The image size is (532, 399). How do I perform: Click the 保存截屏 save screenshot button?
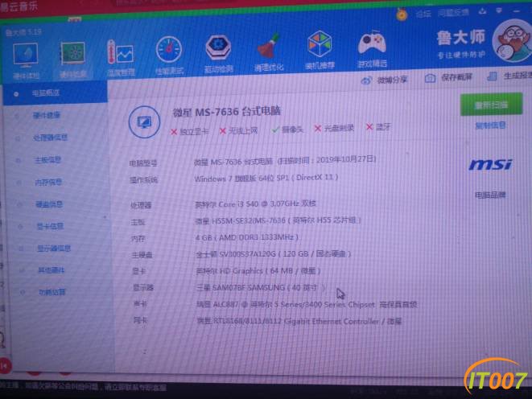(x=448, y=78)
